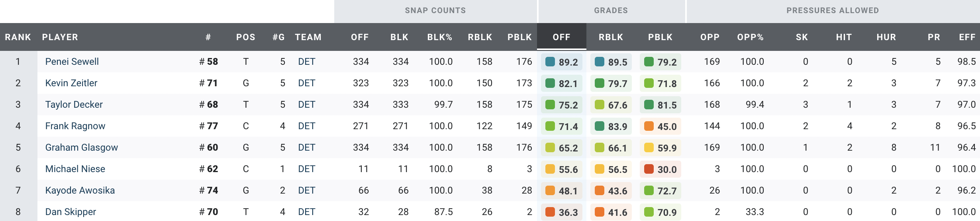Sort by EFF efficiency column header
The image size is (980, 221).
point(967,37)
